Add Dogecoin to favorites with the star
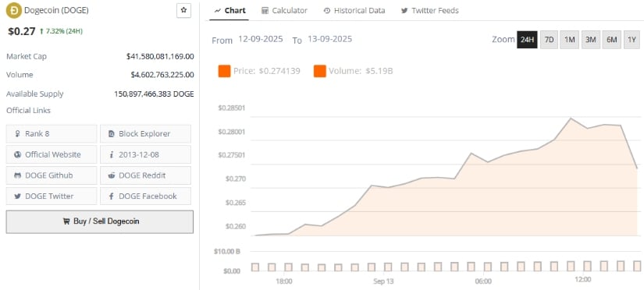 click(183, 11)
